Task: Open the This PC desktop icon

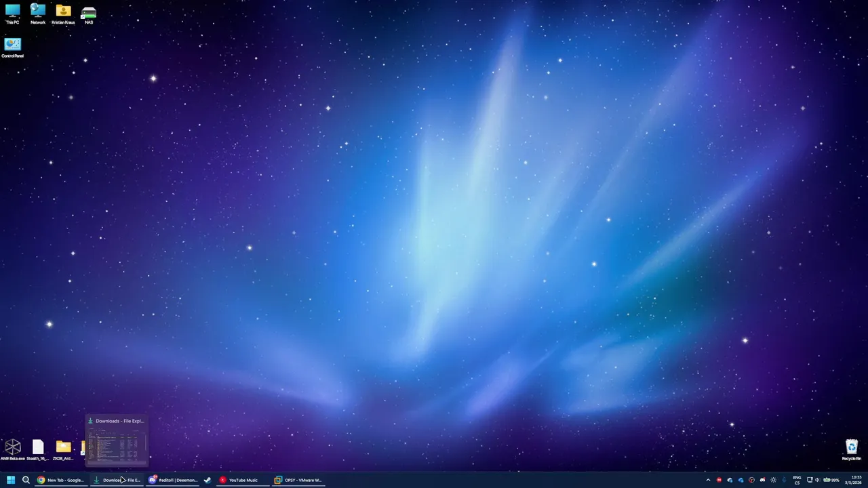Action: (x=12, y=14)
